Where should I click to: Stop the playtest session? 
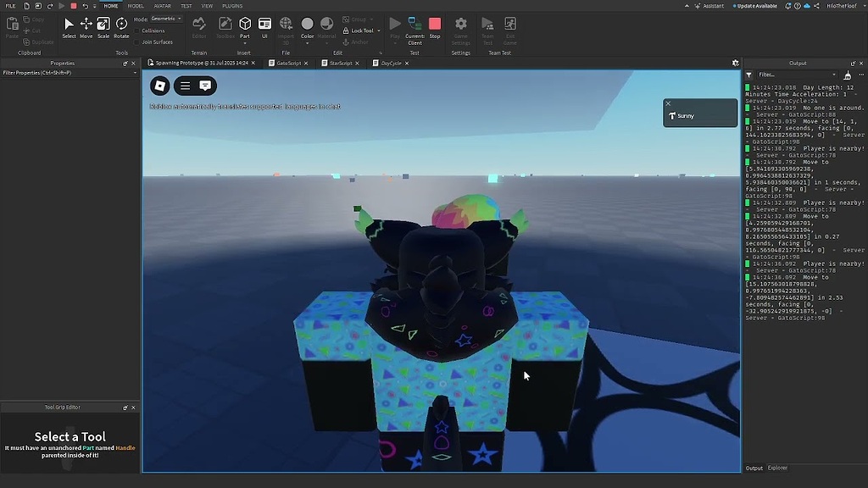435,25
